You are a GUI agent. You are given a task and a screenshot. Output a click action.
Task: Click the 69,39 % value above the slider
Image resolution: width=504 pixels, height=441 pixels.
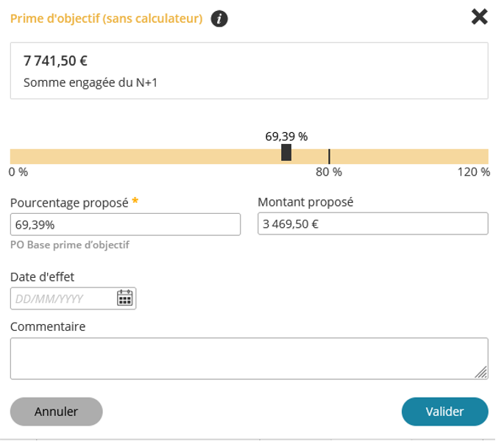point(286,136)
